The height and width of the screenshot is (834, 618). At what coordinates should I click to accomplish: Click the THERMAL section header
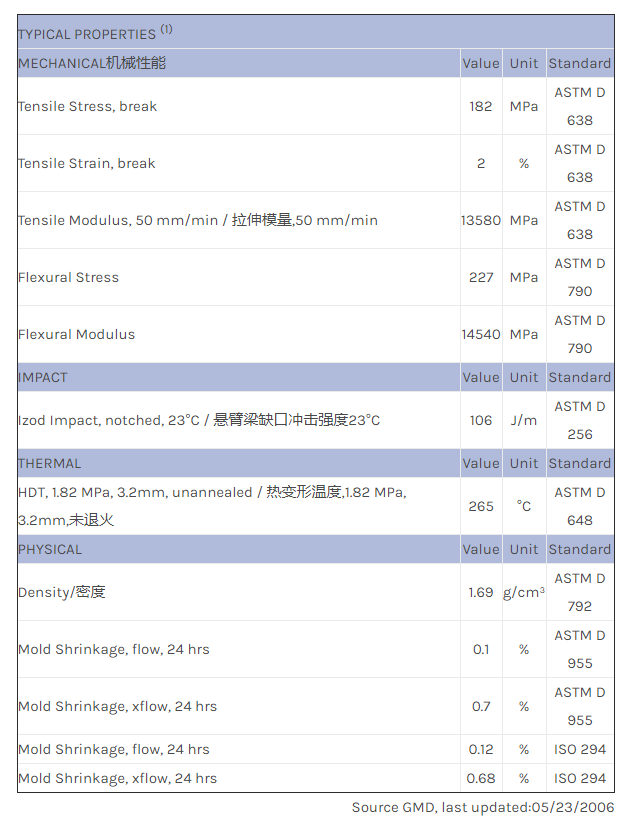click(x=50, y=463)
